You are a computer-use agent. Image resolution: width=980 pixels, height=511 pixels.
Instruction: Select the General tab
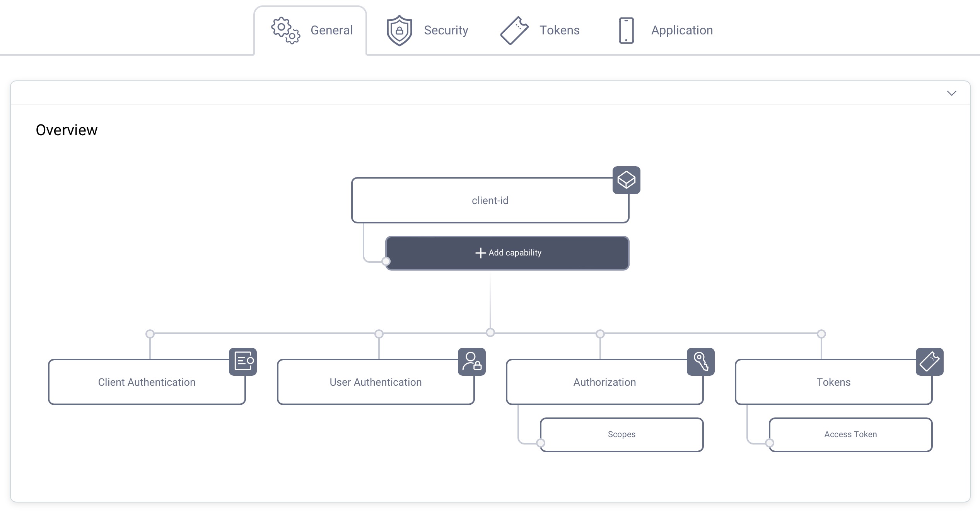311,29
